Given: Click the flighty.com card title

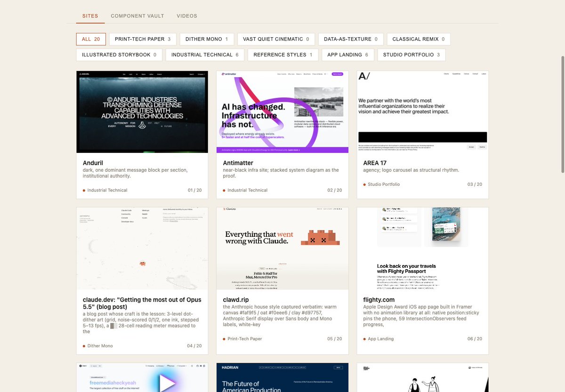Looking at the screenshot, I should coord(379,300).
